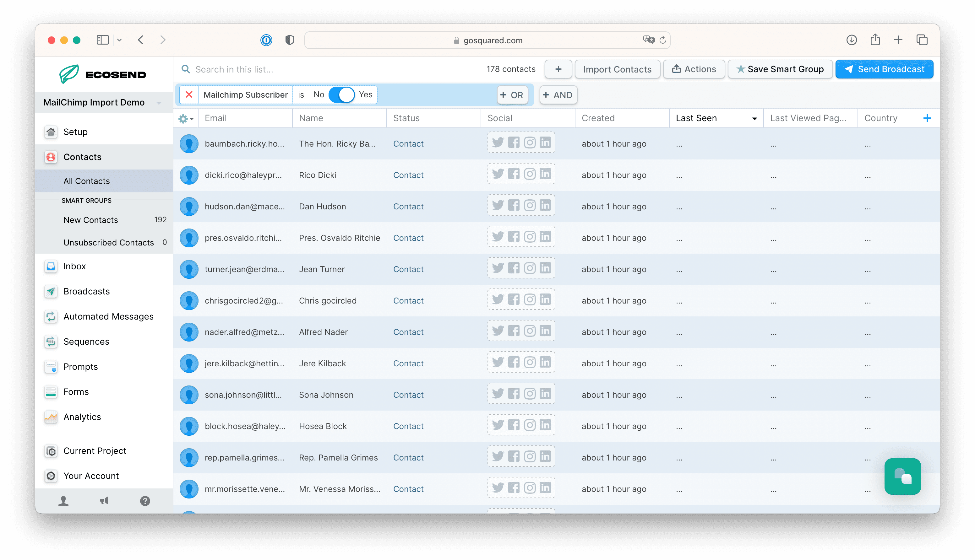Click Twitter icon for Hosea Block
This screenshot has width=975, height=560.
pyautogui.click(x=498, y=425)
